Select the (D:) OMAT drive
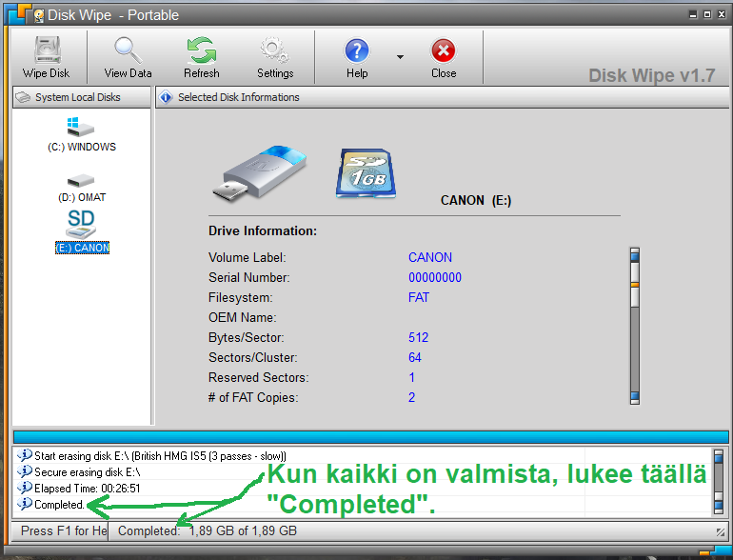 [82, 188]
